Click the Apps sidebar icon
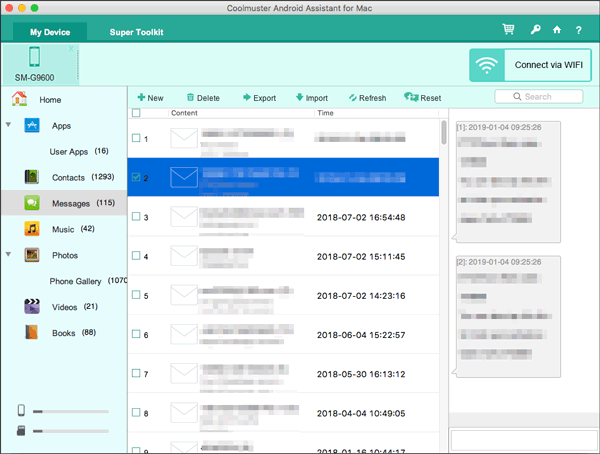This screenshot has height=454, width=600. [32, 125]
